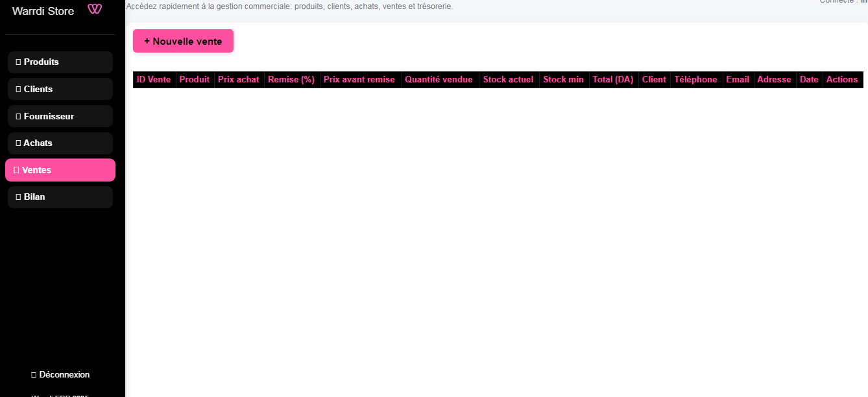
Task: Click the Total (DA) column header
Action: 612,79
